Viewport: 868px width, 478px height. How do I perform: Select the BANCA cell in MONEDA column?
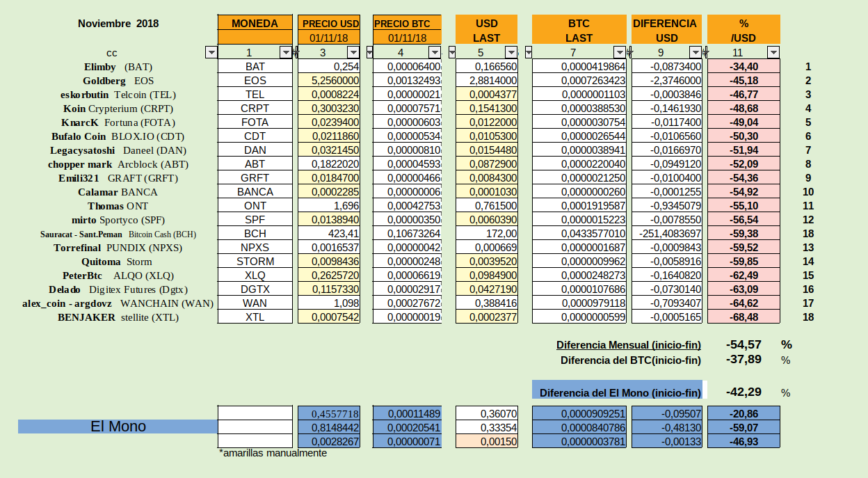pos(255,191)
